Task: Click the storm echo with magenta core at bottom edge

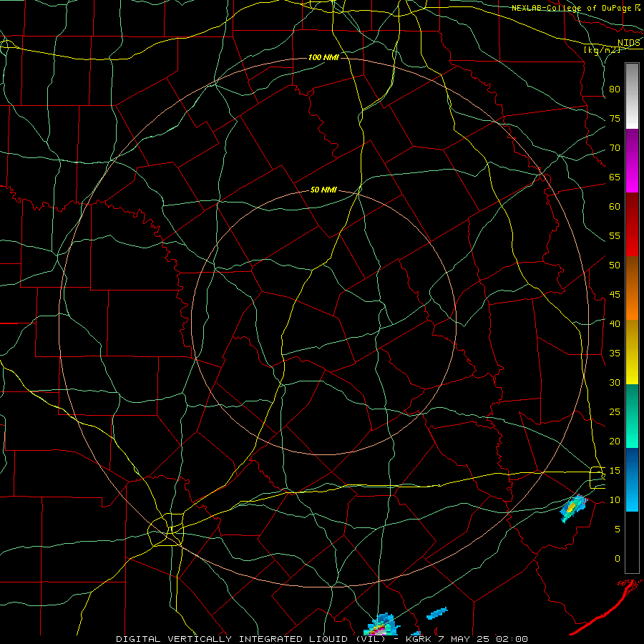Action: [x=381, y=625]
